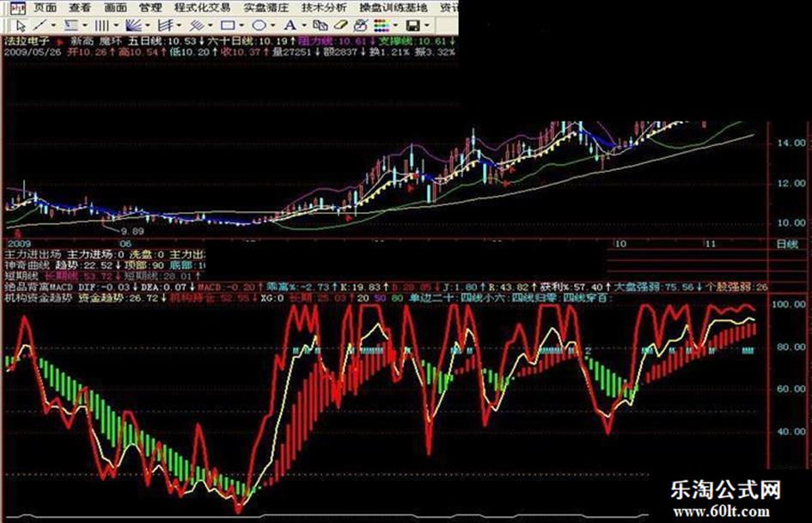Click the 主力进出场 indicator label

tap(33, 254)
